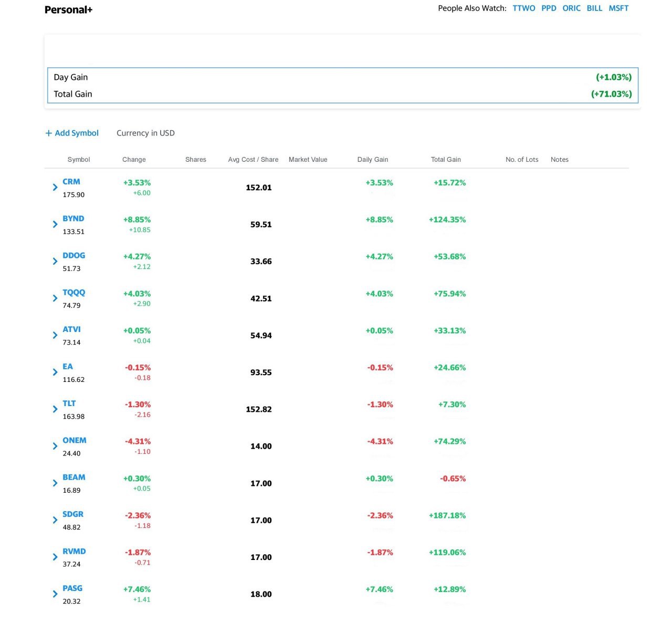This screenshot has width=672, height=633.
Task: Expand the ATVI holding row
Action: pos(55,335)
